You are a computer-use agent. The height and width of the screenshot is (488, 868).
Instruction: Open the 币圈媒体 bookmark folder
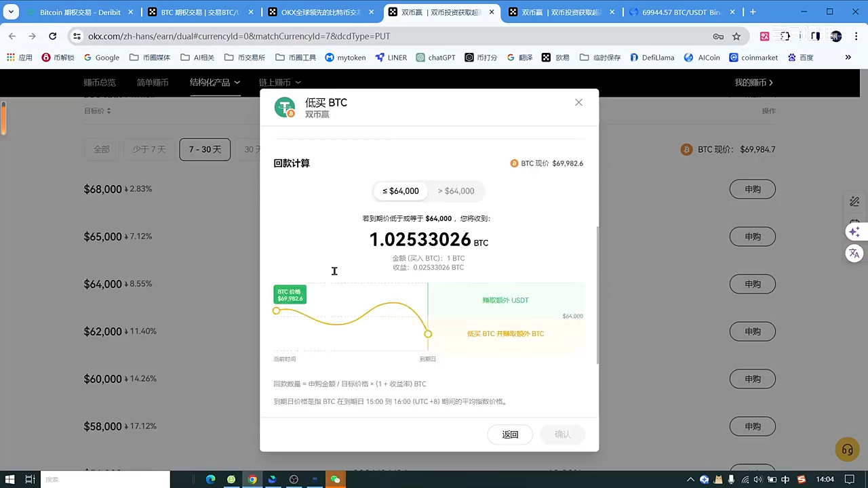pos(150,58)
